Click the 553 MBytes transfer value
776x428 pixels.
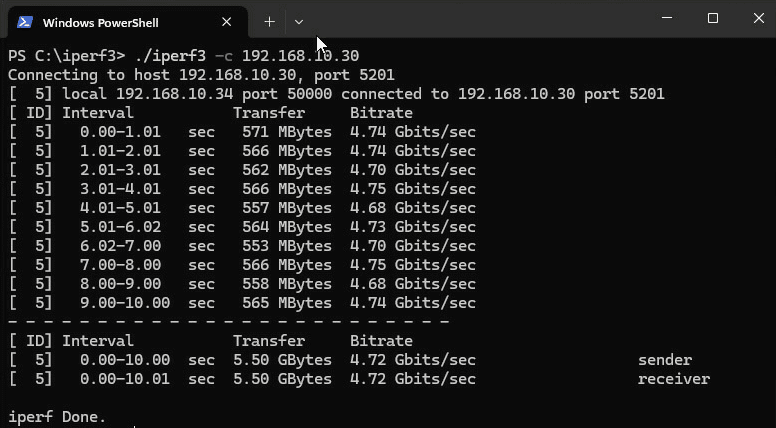287,246
